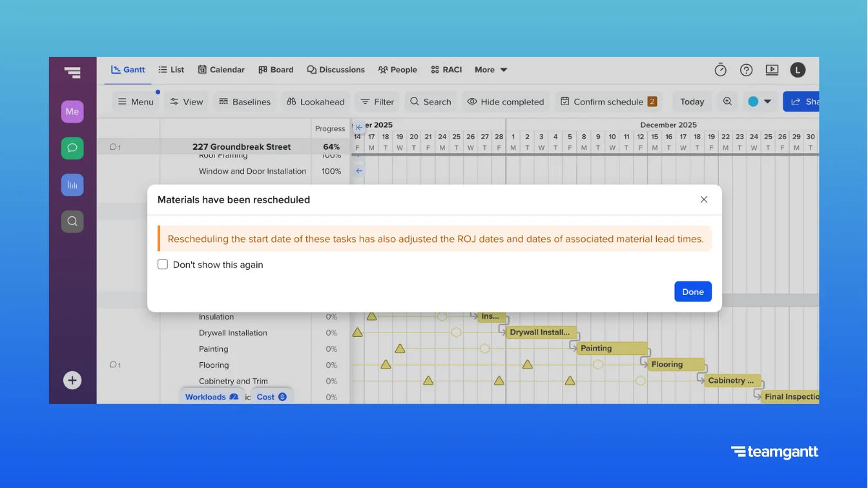Open the time tracking stopwatch icon
The width and height of the screenshot is (868, 488).
720,70
